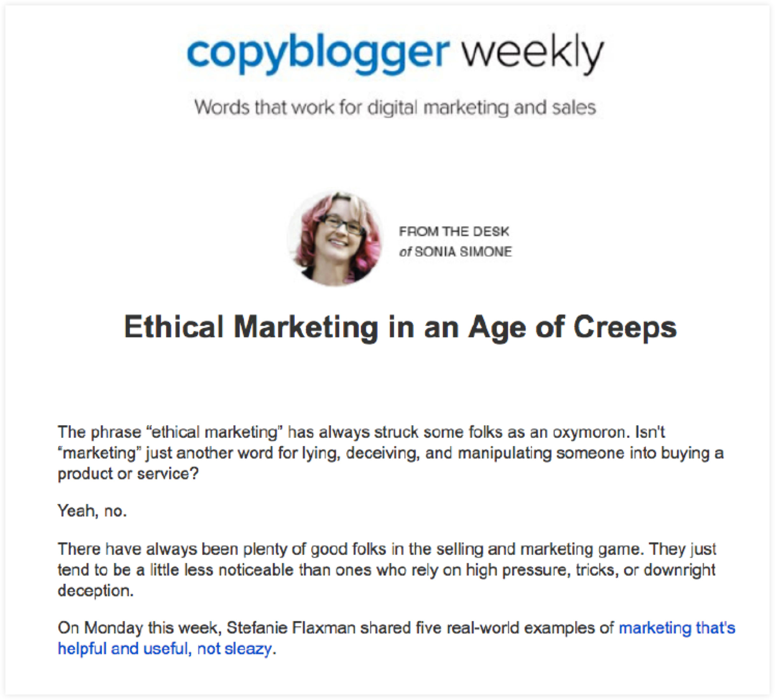
Task: Click the word "deception."
Action: pos(96,590)
